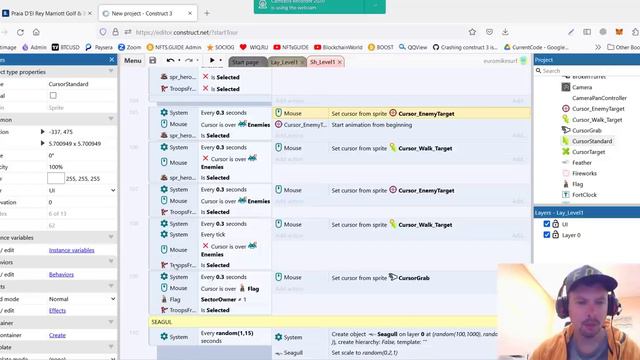Switch to Praia D'El Rey Marriott browser tab
The height and width of the screenshot is (360, 640).
coord(47,13)
